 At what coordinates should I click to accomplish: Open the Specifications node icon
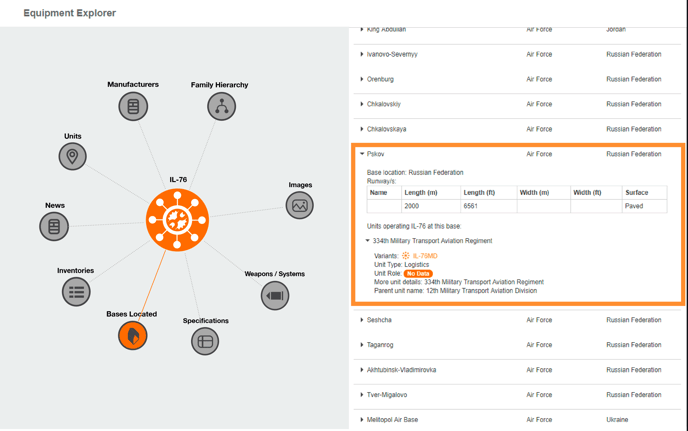(205, 341)
